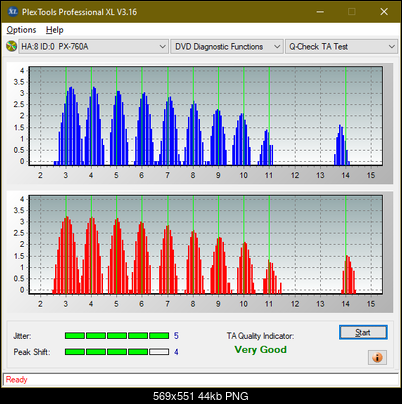402x404 pixels.
Task: Click the Peak Shift level bar indicator
Action: click(117, 352)
